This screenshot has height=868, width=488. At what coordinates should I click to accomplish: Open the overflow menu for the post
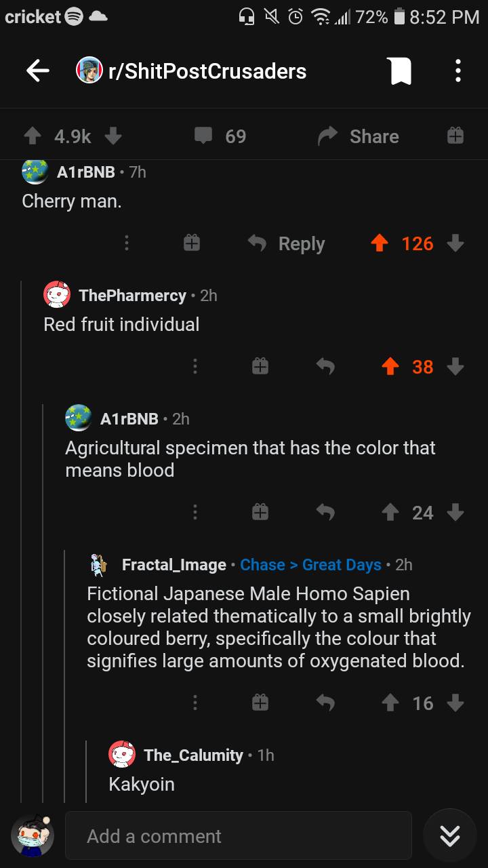pos(457,70)
